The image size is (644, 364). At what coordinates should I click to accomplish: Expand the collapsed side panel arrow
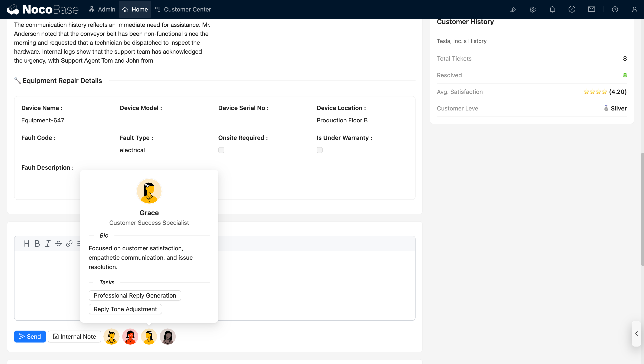pyautogui.click(x=636, y=334)
